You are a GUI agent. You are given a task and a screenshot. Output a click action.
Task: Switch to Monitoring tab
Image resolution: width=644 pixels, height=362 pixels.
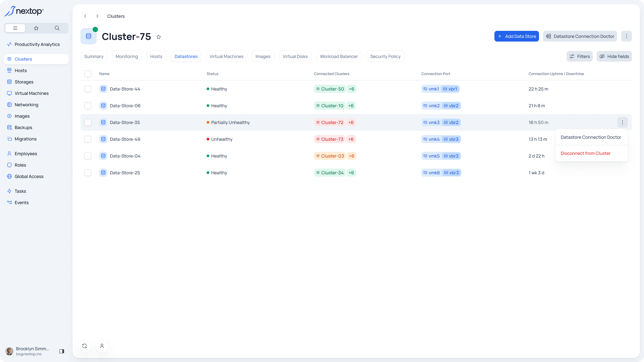click(127, 56)
